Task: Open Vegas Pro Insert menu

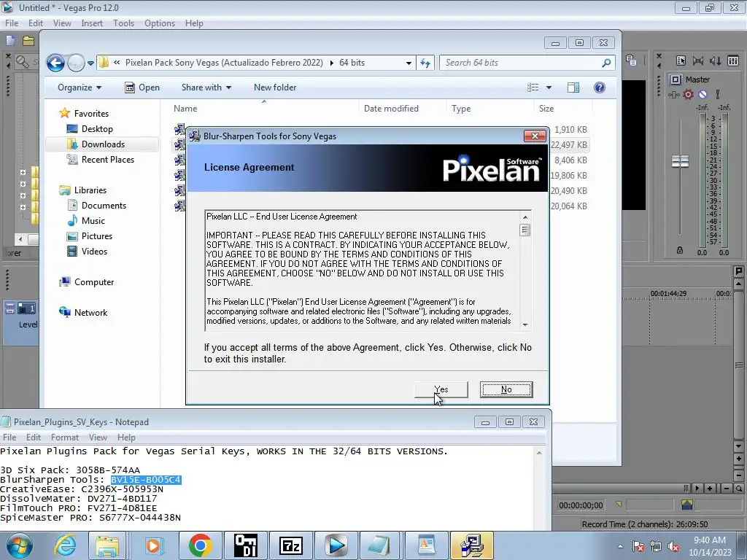Action: pos(91,23)
